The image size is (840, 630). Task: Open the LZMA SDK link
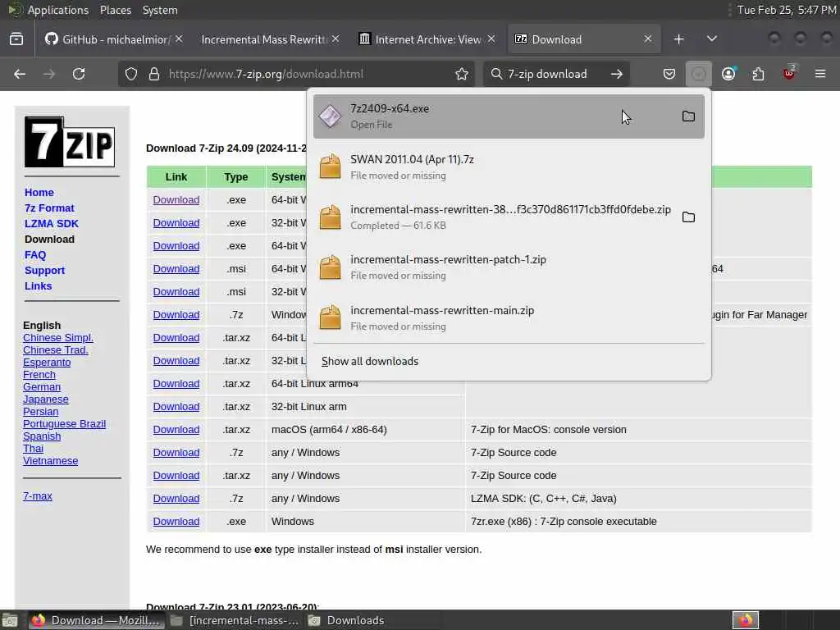point(52,223)
